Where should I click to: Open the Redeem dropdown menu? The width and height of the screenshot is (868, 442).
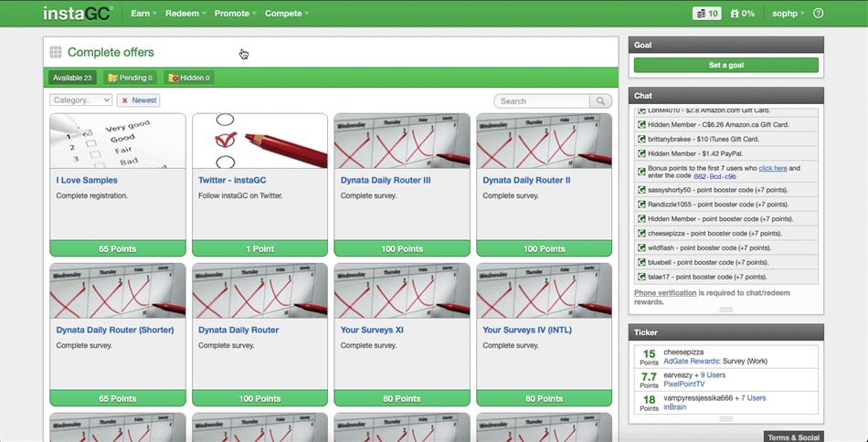click(186, 14)
